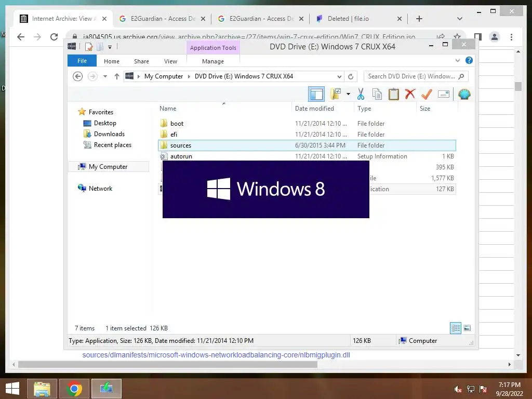532x399 pixels.
Task: Open the View ribbon tab in Explorer
Action: point(170,61)
